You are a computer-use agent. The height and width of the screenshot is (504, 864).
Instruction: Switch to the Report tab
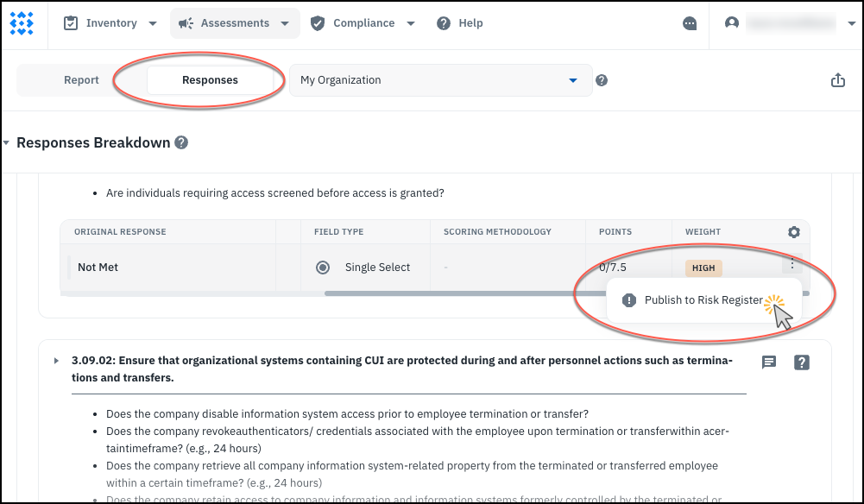point(81,80)
